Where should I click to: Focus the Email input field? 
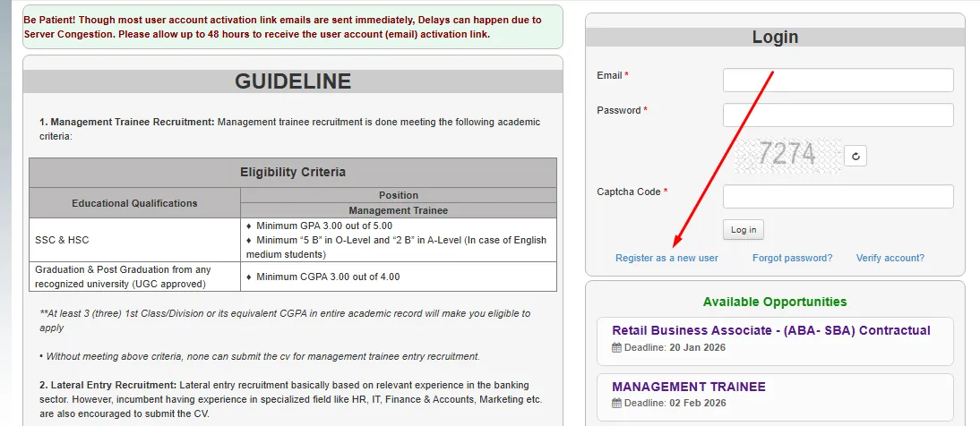pyautogui.click(x=838, y=80)
